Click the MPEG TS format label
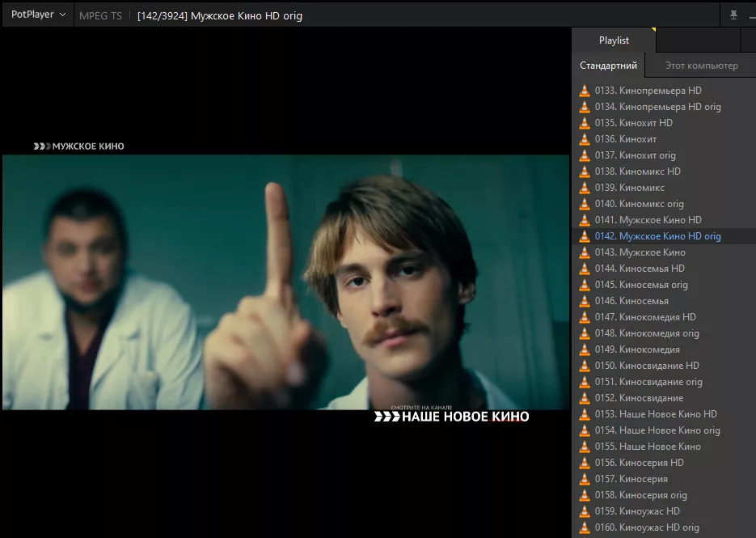756x538 pixels. pyautogui.click(x=100, y=16)
